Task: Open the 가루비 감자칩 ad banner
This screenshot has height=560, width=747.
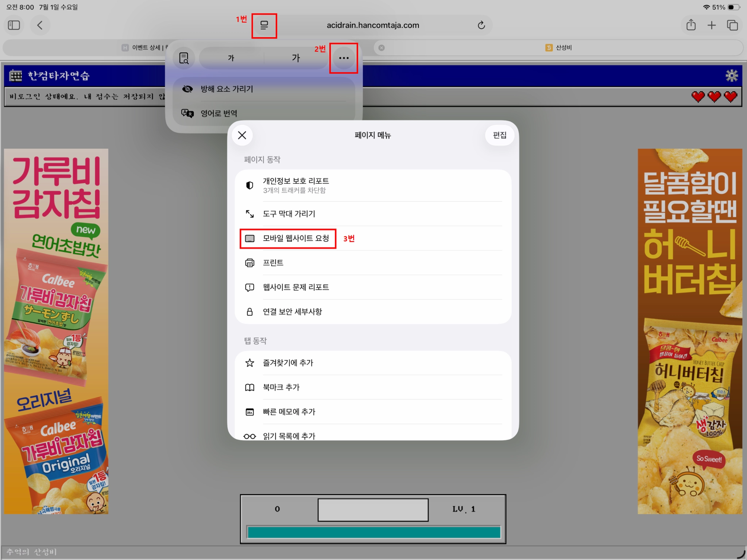Action: pos(56,331)
